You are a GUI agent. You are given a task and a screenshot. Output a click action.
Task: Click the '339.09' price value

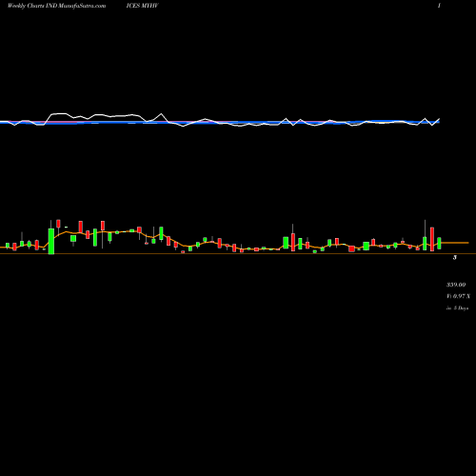coord(456,285)
